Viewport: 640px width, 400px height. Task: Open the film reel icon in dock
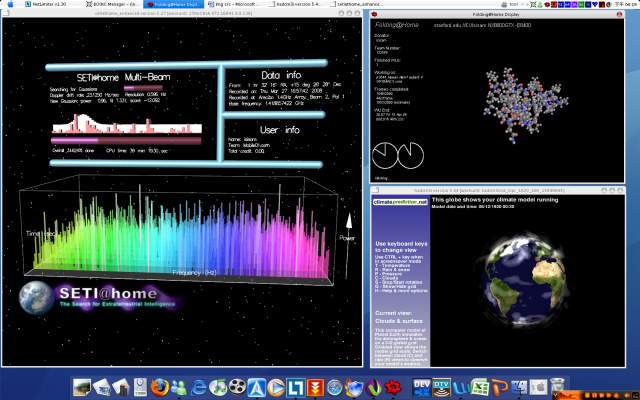tap(237, 387)
